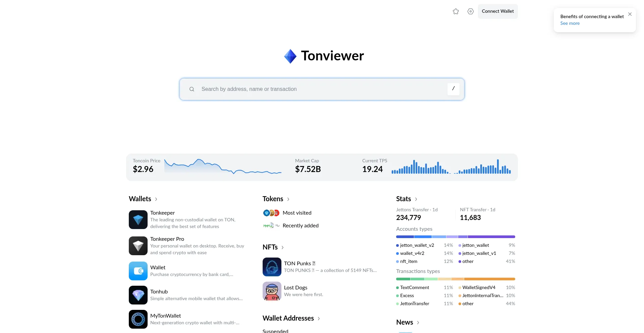Screen dimensions: 644x333
Task: Click the Accounts types label
Action: pyautogui.click(x=414, y=229)
